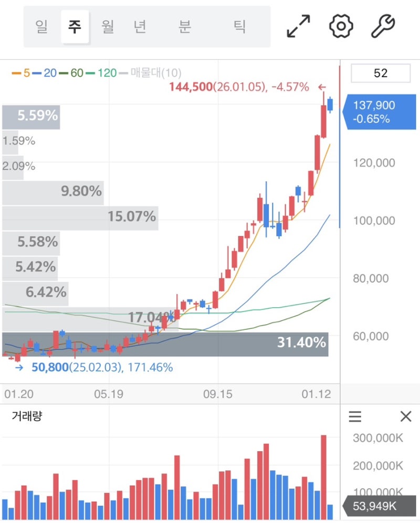Toggle the 120-period moving average legend
The height and width of the screenshot is (527, 420).
[101, 73]
